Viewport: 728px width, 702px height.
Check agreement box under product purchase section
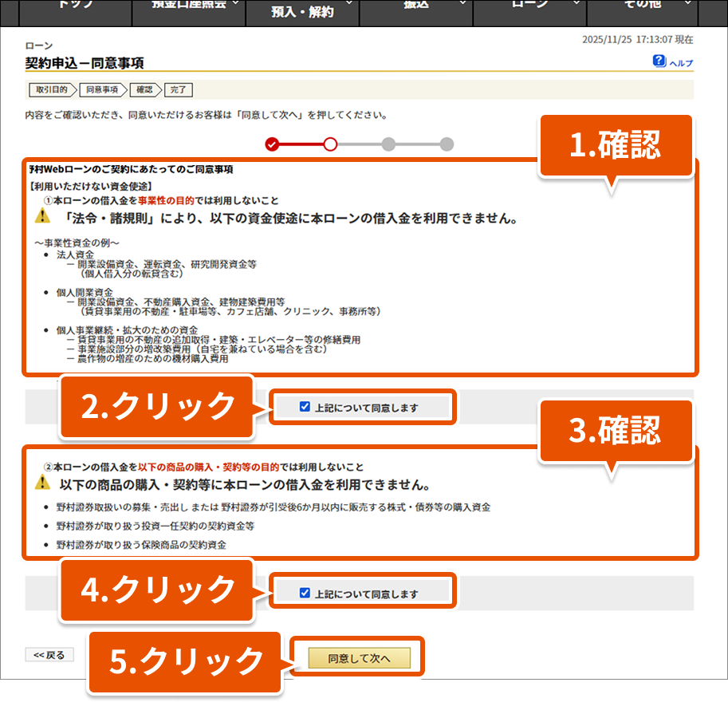click(305, 593)
